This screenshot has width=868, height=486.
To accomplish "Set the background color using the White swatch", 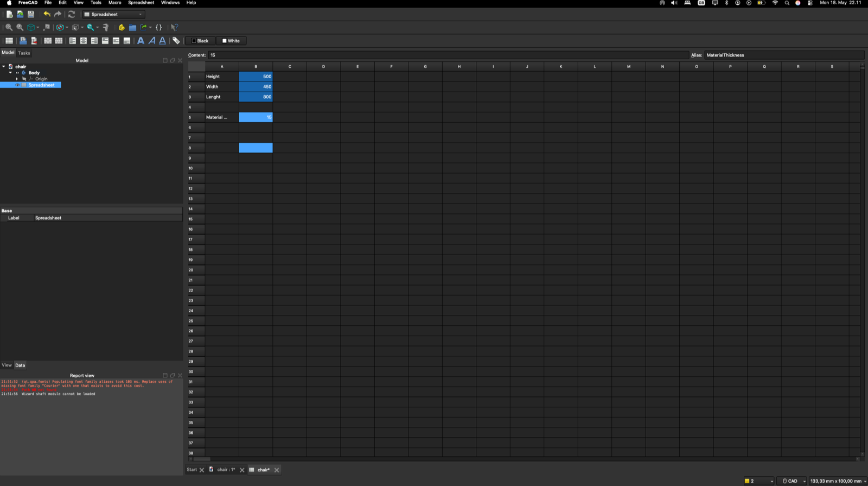I will [231, 41].
